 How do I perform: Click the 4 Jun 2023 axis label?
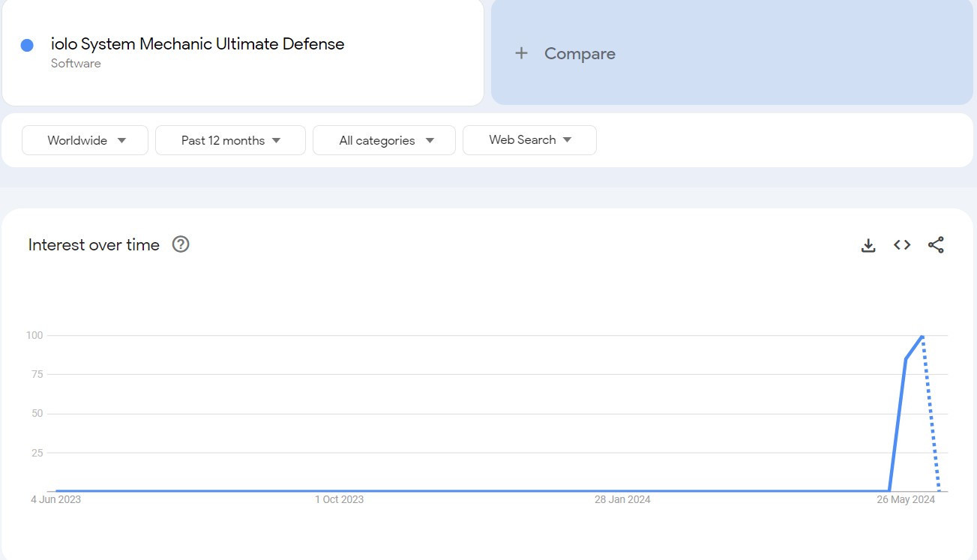56,499
